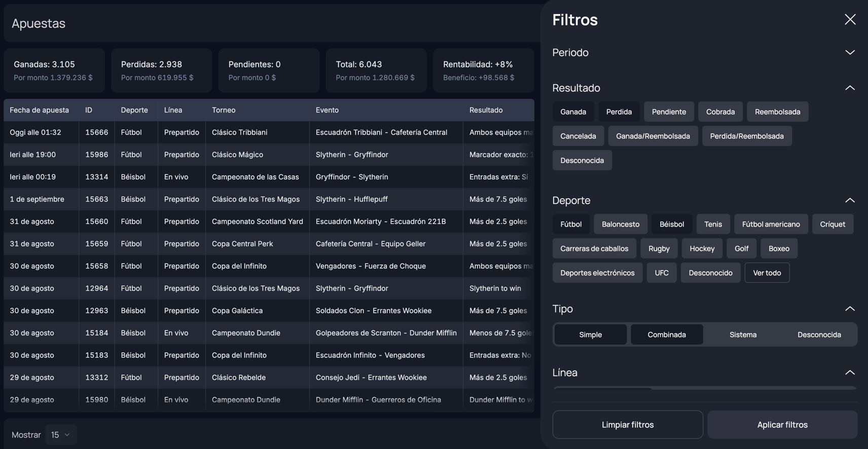
Task: Collapse the Tipo section chevron
Action: pos(850,309)
